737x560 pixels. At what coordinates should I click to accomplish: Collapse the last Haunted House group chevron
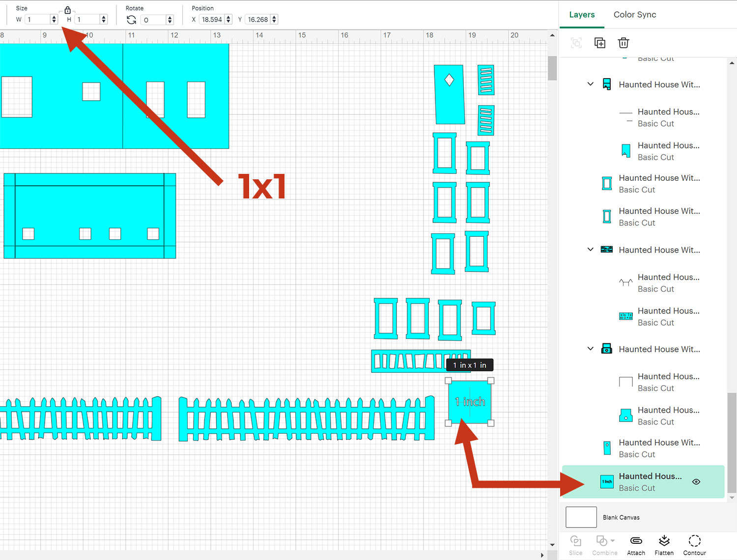pyautogui.click(x=591, y=349)
